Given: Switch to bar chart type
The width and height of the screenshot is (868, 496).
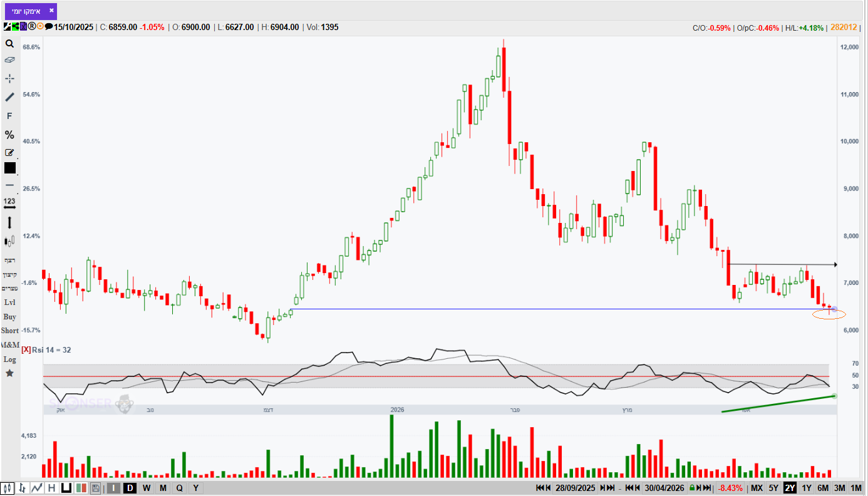Looking at the screenshot, I should pos(23,488).
